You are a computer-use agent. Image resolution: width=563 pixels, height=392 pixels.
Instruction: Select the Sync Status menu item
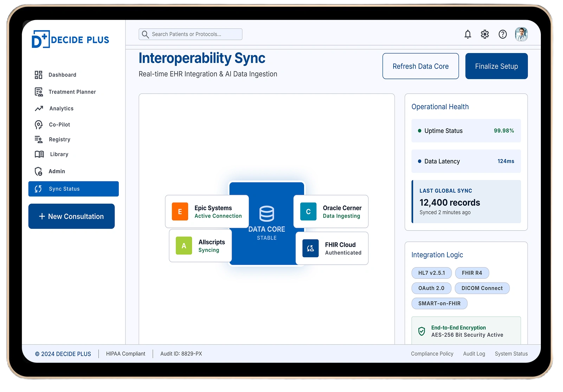click(73, 189)
